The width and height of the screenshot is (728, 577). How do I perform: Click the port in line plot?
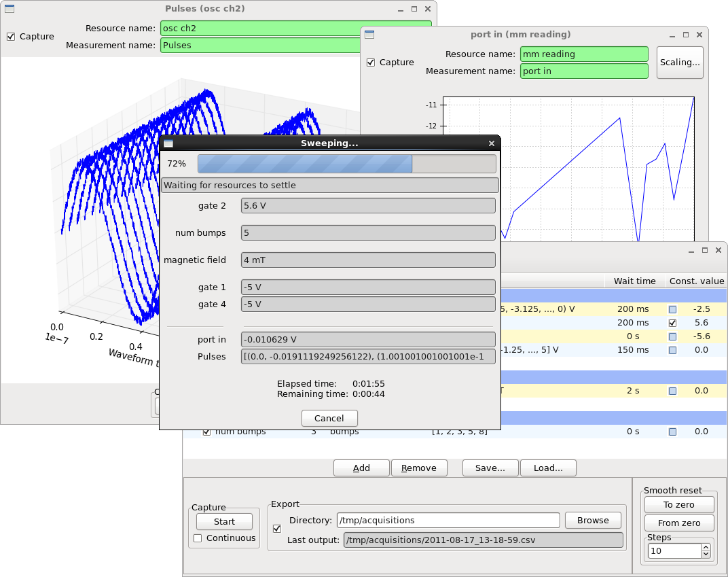click(569, 169)
